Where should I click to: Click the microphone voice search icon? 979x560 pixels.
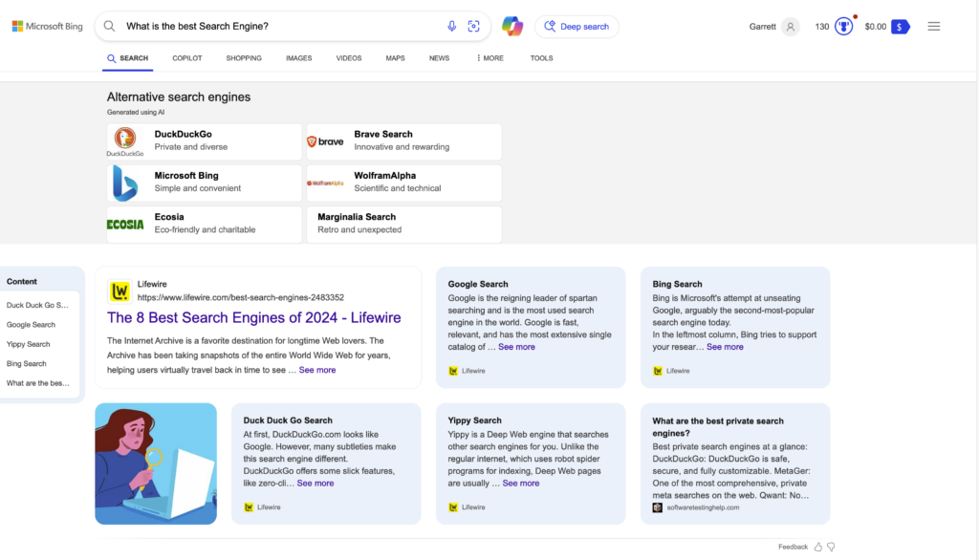click(452, 27)
